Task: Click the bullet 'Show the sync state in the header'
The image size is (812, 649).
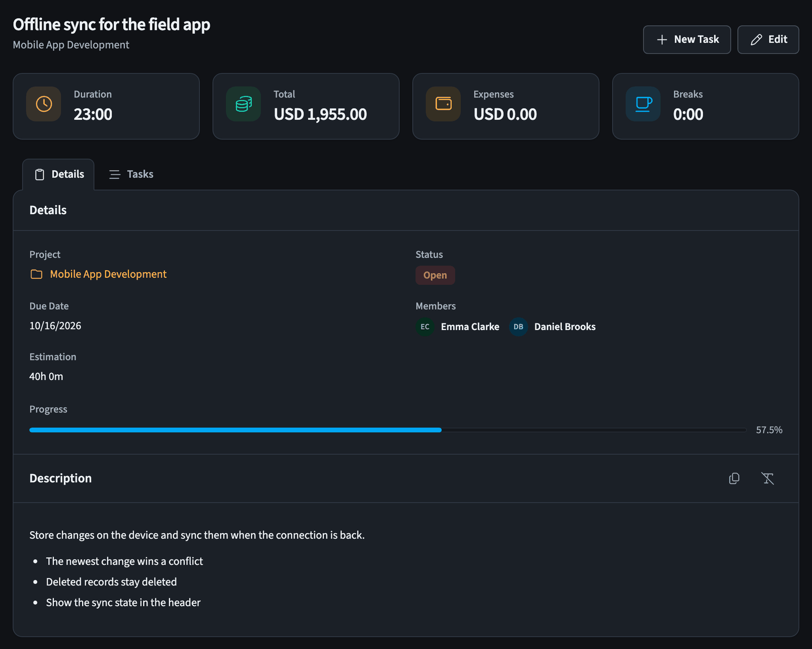Action: point(123,602)
